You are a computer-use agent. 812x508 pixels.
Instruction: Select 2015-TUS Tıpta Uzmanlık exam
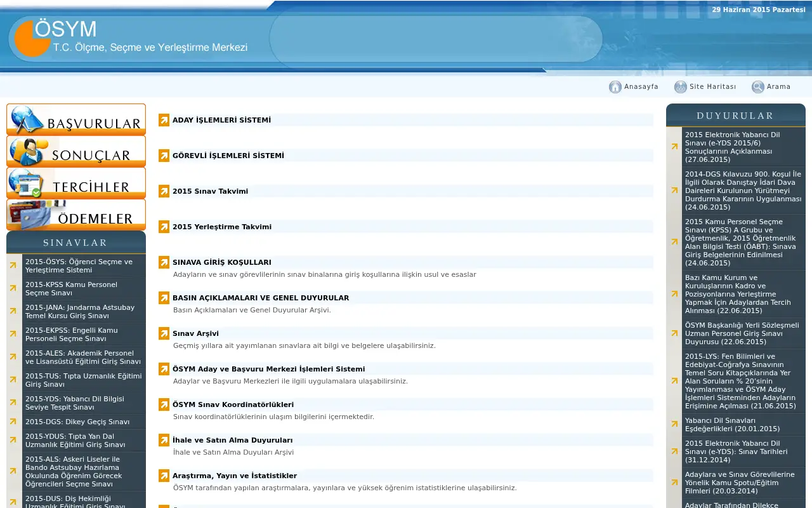[84, 380]
